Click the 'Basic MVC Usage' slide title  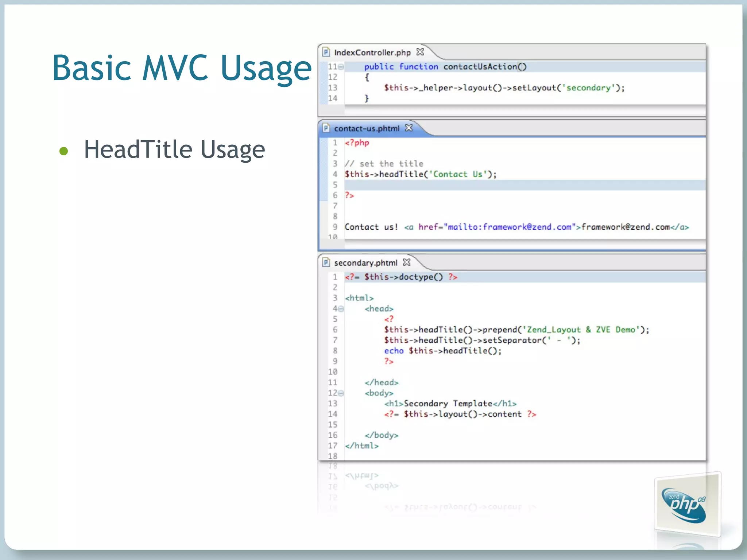click(182, 68)
